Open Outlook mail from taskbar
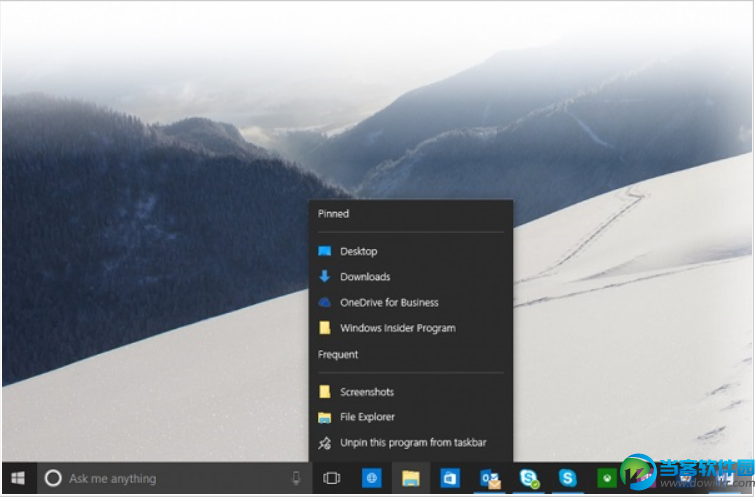 (x=490, y=479)
